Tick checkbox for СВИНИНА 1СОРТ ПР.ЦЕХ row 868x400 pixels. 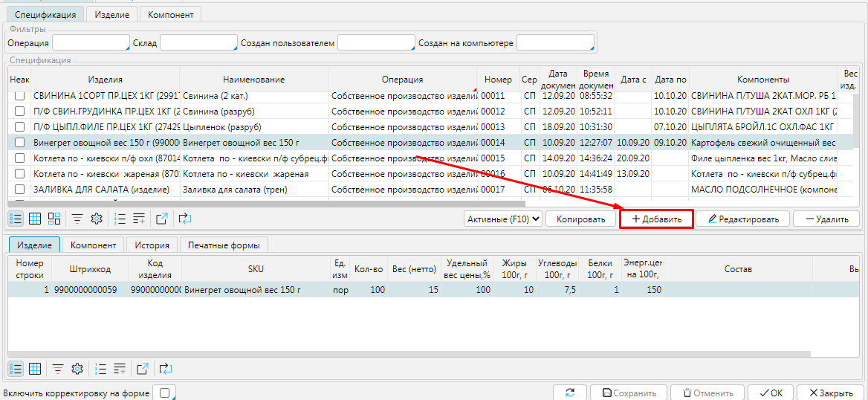point(20,96)
